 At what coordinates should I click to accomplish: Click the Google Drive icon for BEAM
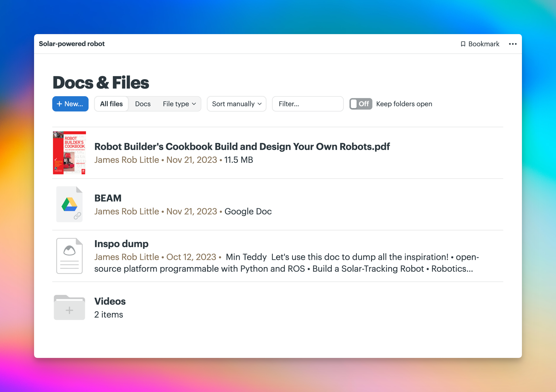(69, 204)
